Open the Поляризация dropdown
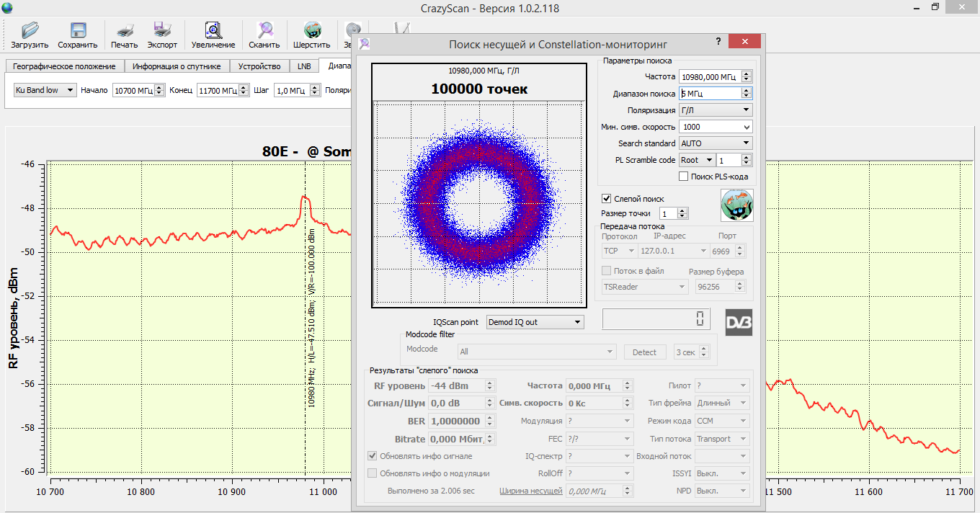This screenshot has height=513, width=980. pos(715,110)
